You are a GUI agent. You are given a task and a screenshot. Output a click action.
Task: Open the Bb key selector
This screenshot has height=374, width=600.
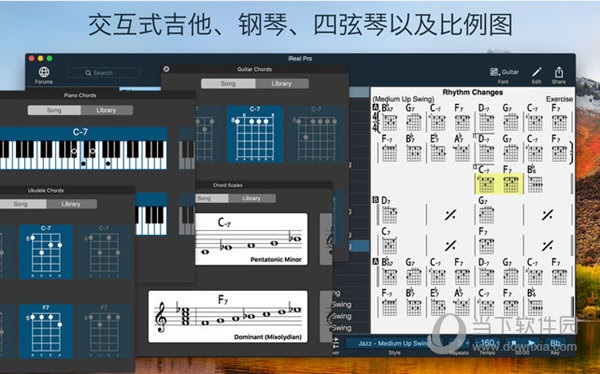click(555, 343)
